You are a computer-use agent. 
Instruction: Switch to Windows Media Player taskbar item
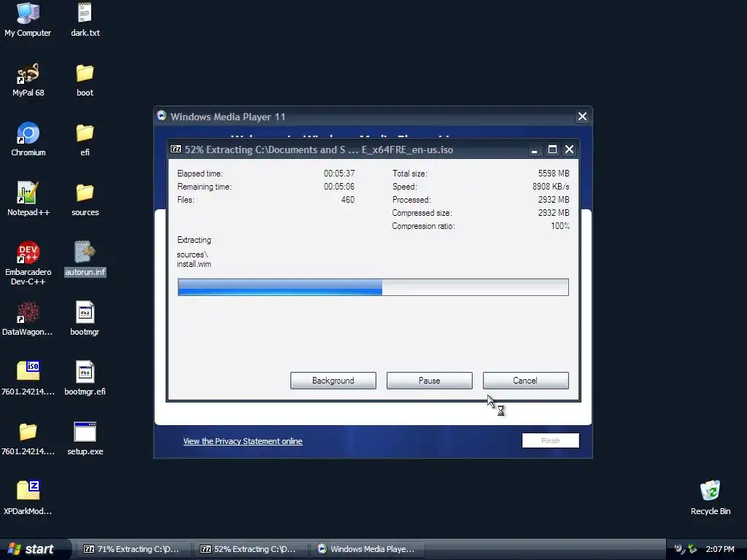pyautogui.click(x=366, y=549)
